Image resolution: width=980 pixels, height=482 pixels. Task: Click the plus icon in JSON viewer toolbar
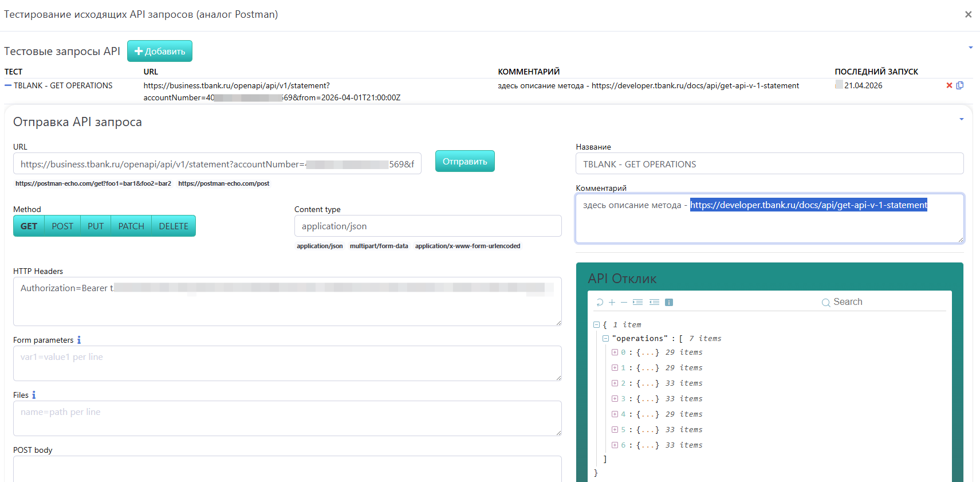(612, 303)
